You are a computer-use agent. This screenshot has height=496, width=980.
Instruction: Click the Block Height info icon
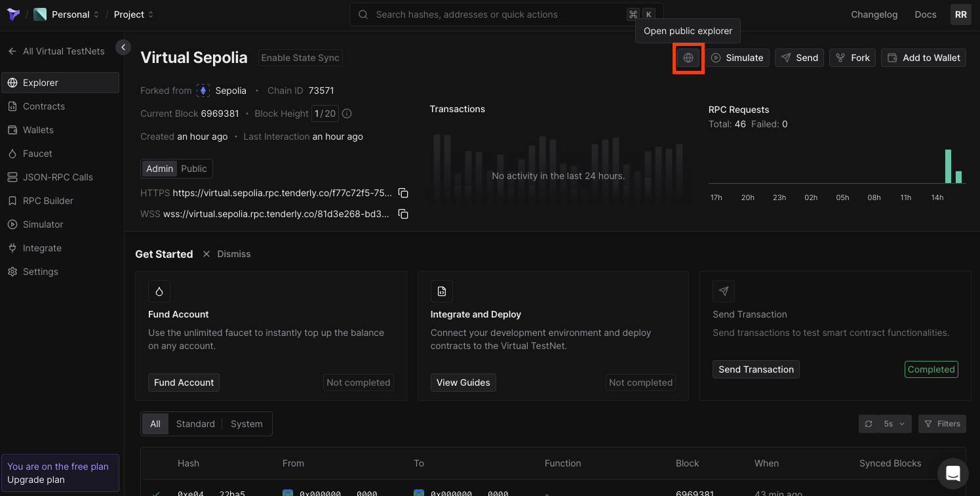pos(347,114)
